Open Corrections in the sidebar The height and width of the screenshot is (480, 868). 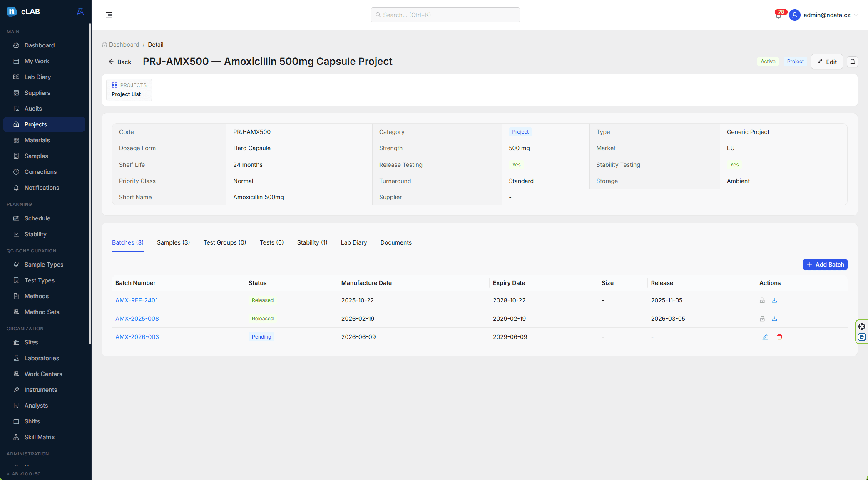[x=44, y=172]
